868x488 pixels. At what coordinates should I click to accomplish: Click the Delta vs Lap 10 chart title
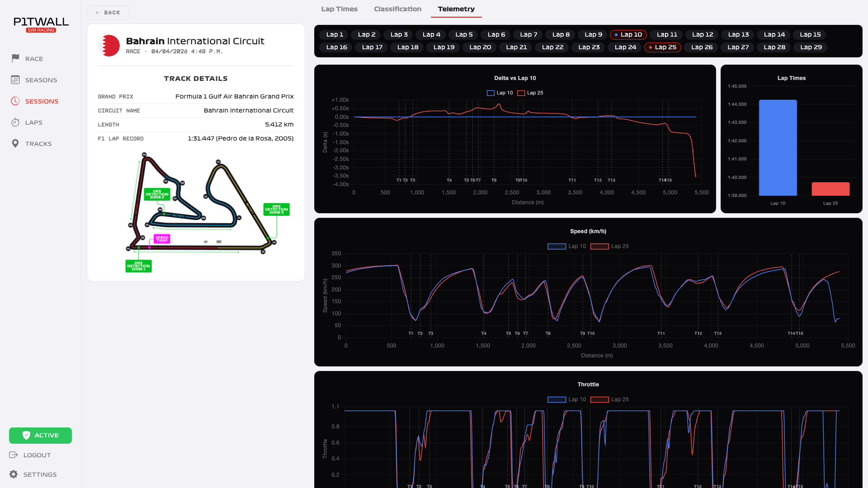click(x=515, y=78)
